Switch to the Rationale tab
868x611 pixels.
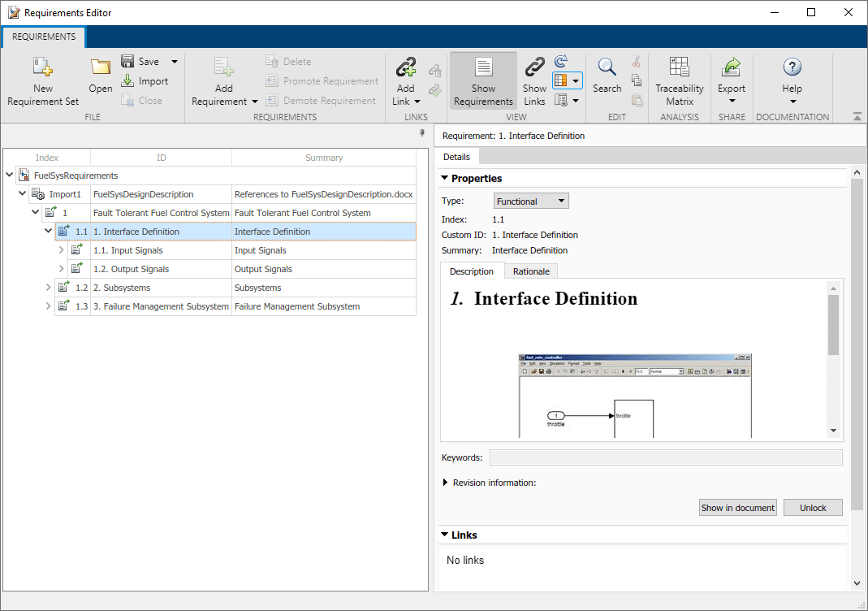click(530, 271)
